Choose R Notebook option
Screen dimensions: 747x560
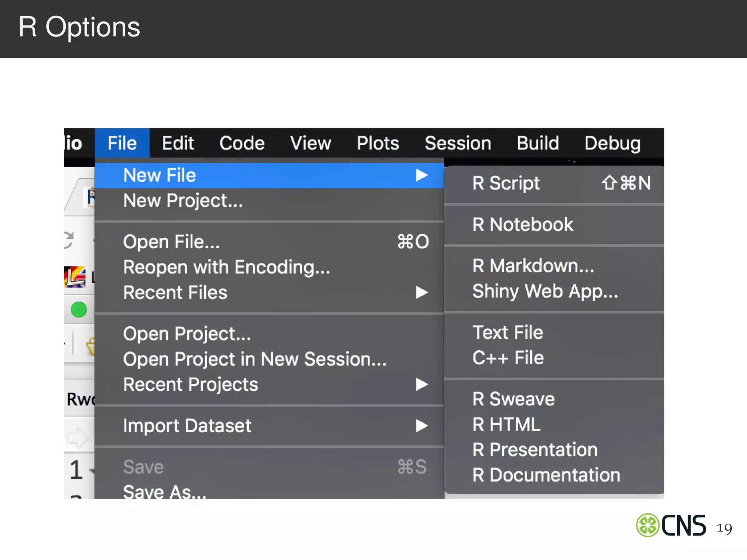(x=523, y=224)
